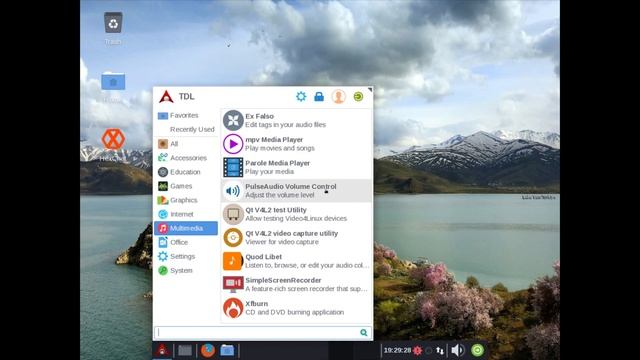Click the menu resize corner grip
640x360 pixels.
pyautogui.click(x=370, y=89)
